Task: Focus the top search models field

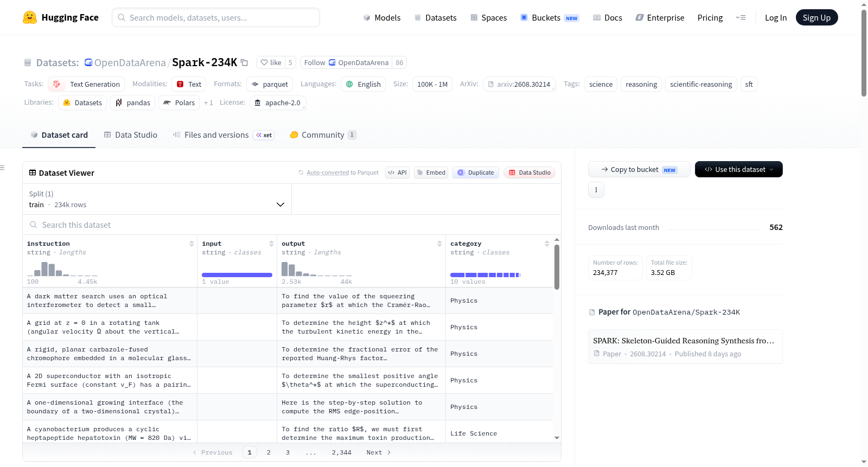Action: 216,17
